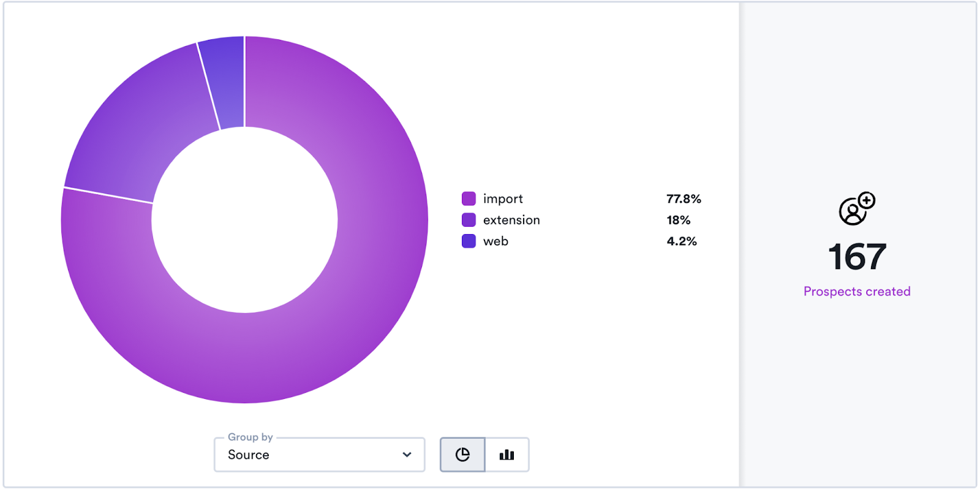Screen dimensions: 980x489
Task: Toggle the extension series in the legend
Action: [511, 220]
